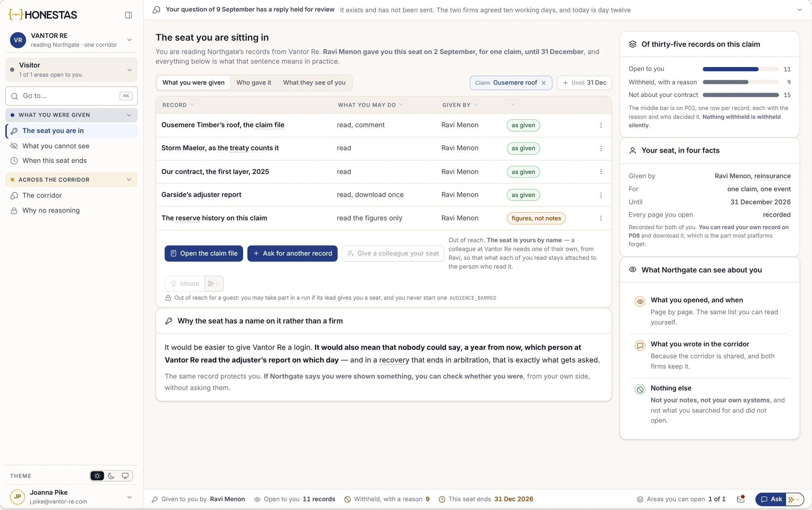Open kebab menu for Garside's adjuster report
812x510 pixels.
tap(601, 195)
